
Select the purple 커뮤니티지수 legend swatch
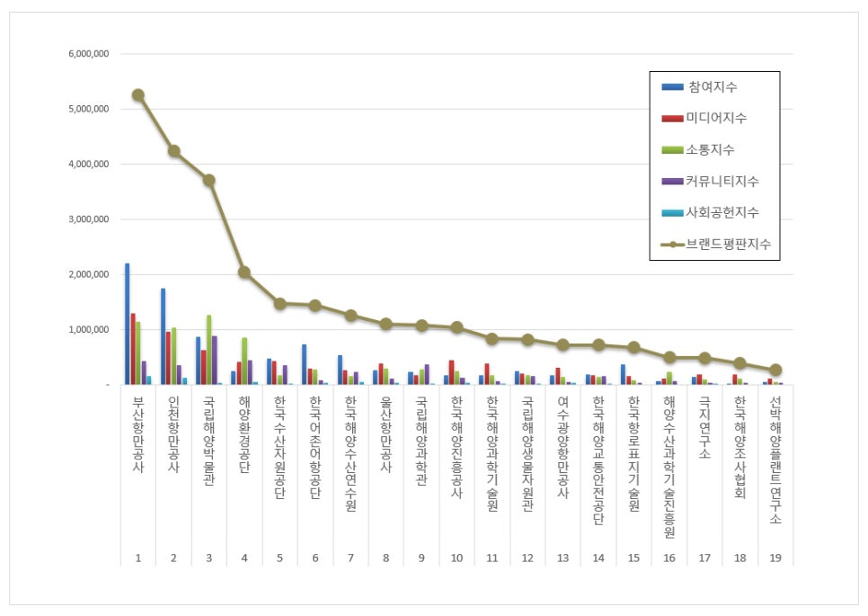[x=672, y=182]
